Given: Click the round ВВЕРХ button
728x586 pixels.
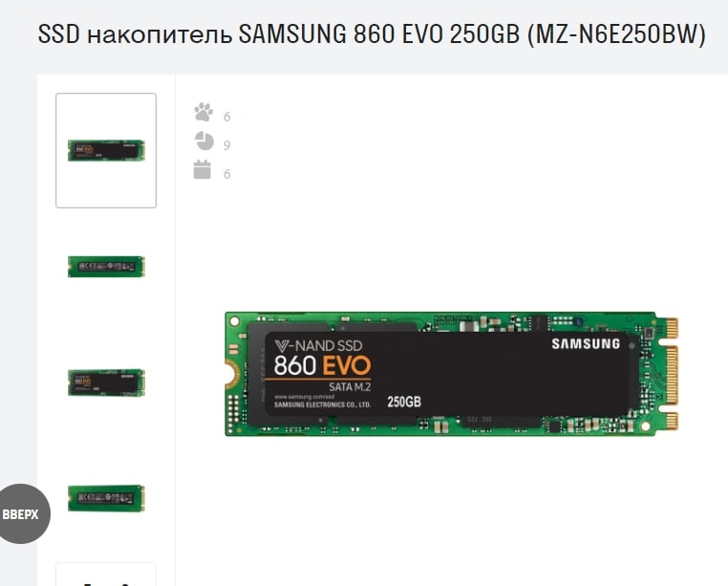Looking at the screenshot, I should click(21, 514).
